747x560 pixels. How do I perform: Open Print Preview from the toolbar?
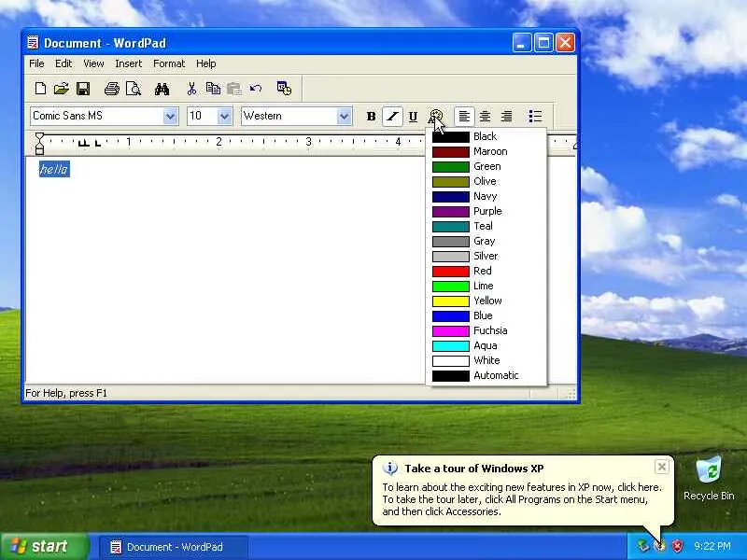134,89
